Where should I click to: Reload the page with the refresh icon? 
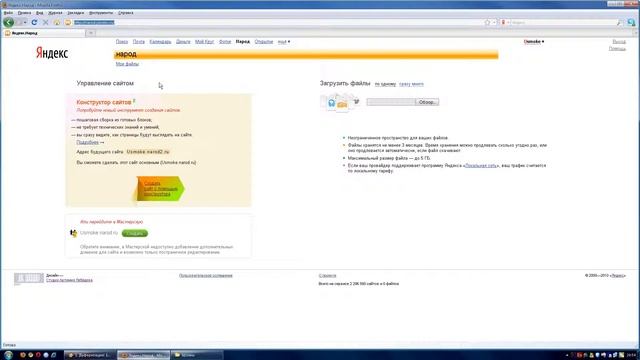pyautogui.click(x=34, y=22)
